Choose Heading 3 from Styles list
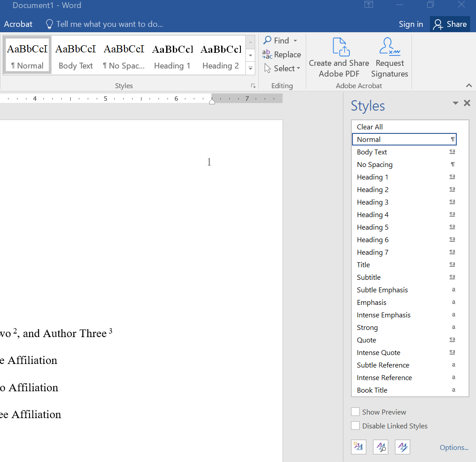The width and height of the screenshot is (476, 462). pyautogui.click(x=404, y=202)
